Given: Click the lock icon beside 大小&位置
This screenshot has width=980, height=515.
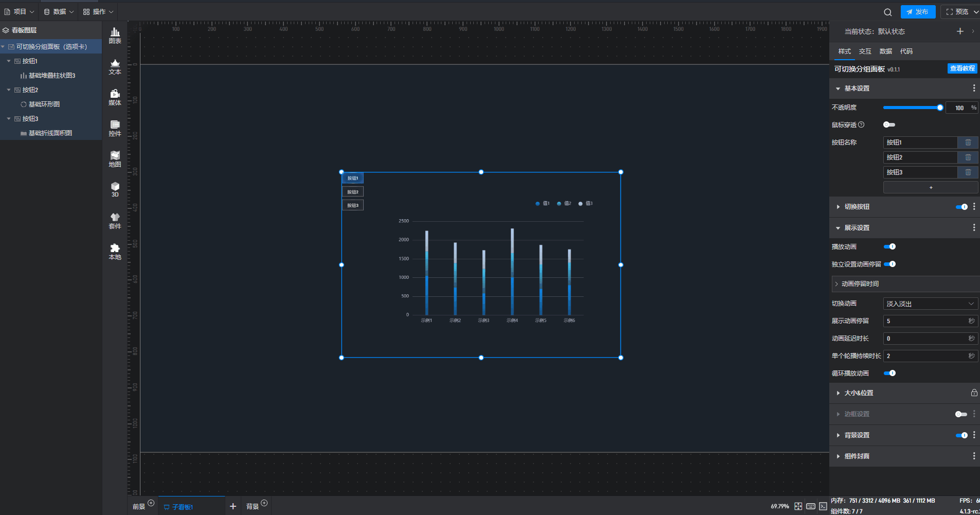Looking at the screenshot, I should tap(974, 393).
